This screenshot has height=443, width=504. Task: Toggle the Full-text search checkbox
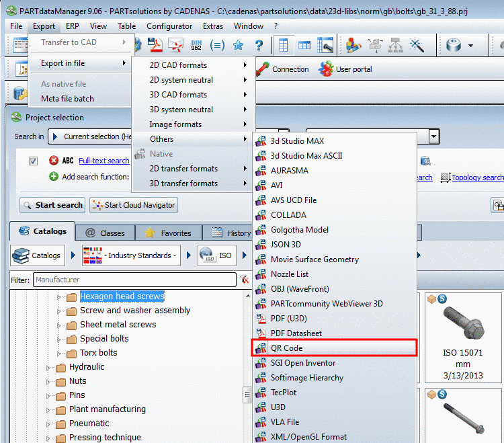[33, 161]
